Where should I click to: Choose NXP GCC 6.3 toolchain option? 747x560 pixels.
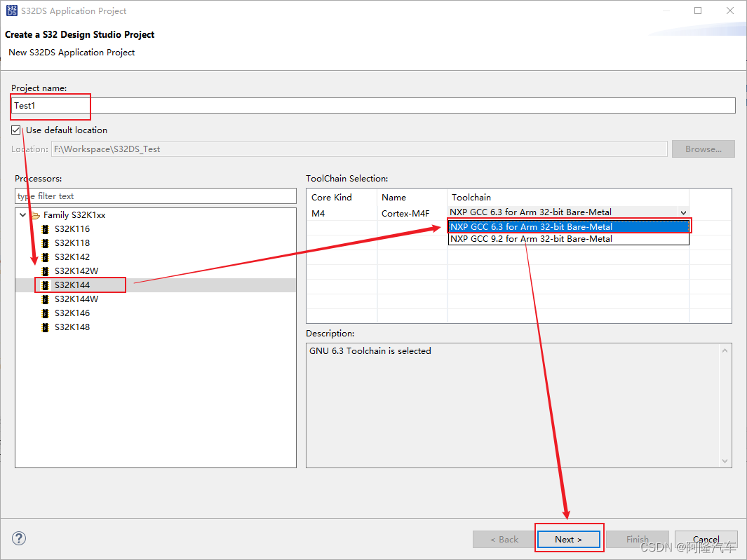pyautogui.click(x=569, y=226)
